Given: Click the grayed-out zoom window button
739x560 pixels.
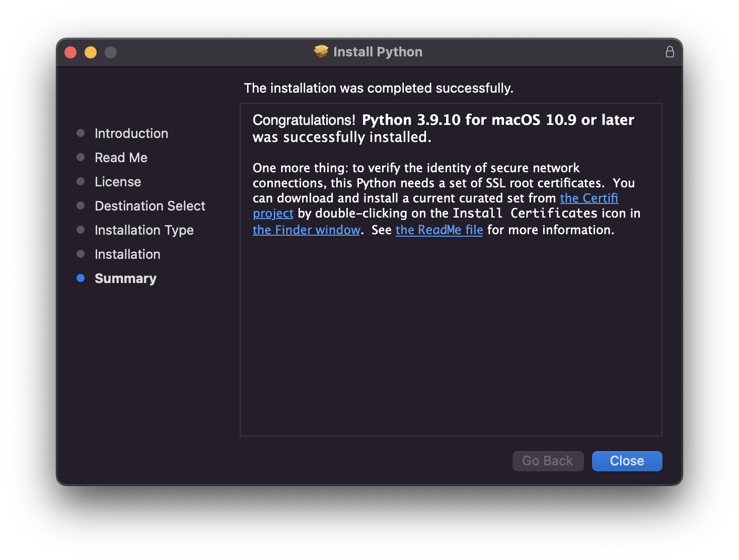Looking at the screenshot, I should click(111, 52).
